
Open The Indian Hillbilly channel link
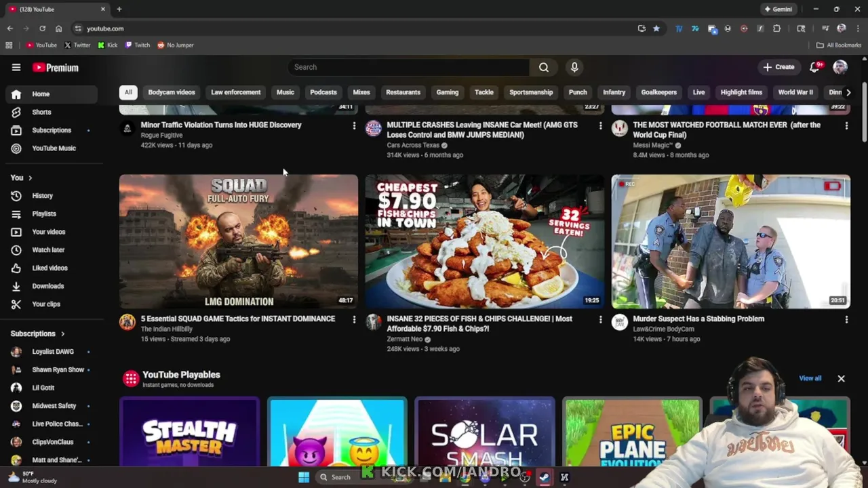click(167, 329)
